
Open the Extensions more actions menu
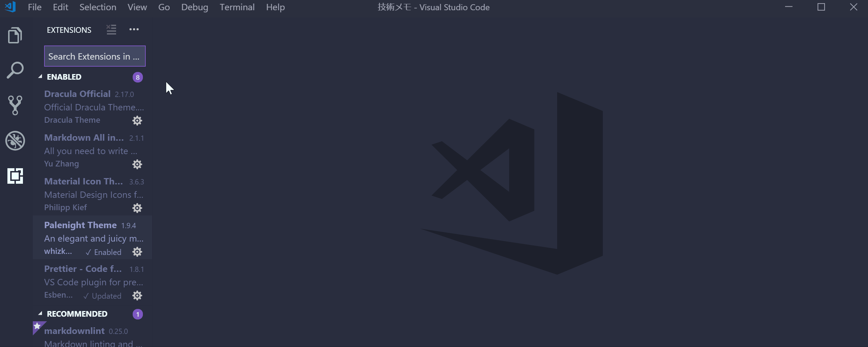coord(134,30)
